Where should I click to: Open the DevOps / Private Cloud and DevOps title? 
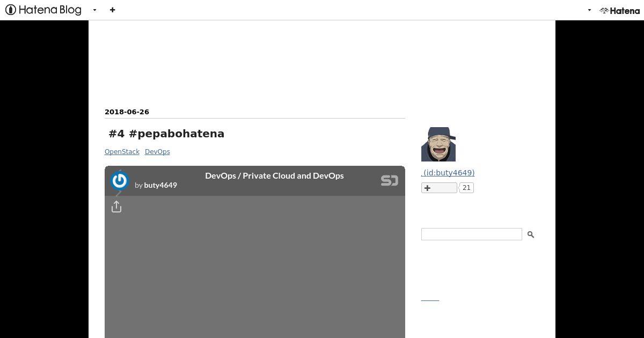coord(274,175)
